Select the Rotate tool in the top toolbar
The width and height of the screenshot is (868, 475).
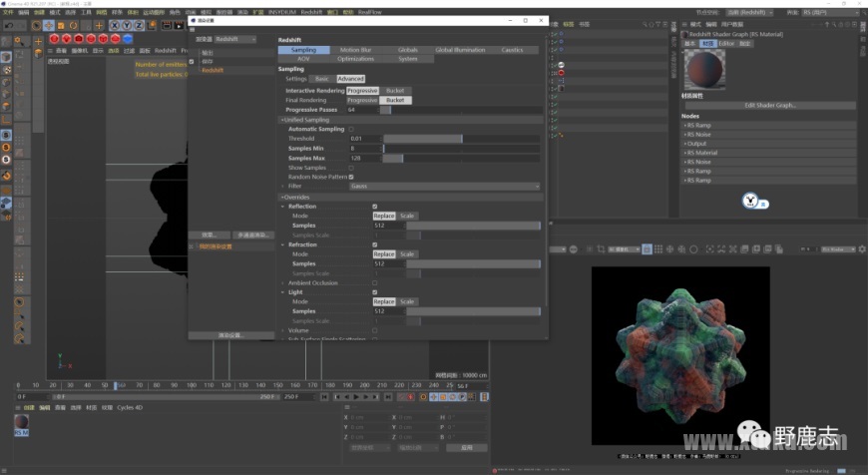click(73, 26)
